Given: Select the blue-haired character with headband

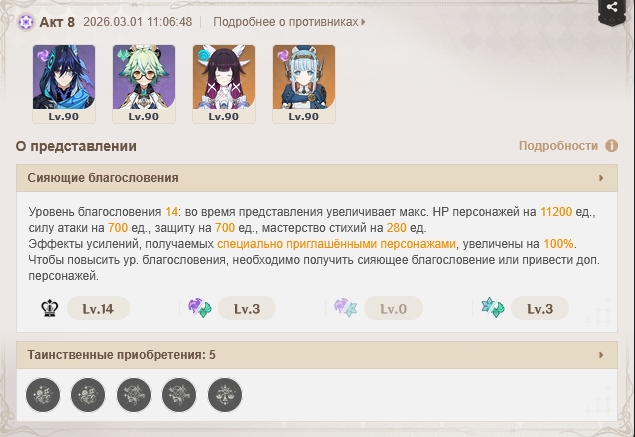Looking at the screenshot, I should click(304, 84).
